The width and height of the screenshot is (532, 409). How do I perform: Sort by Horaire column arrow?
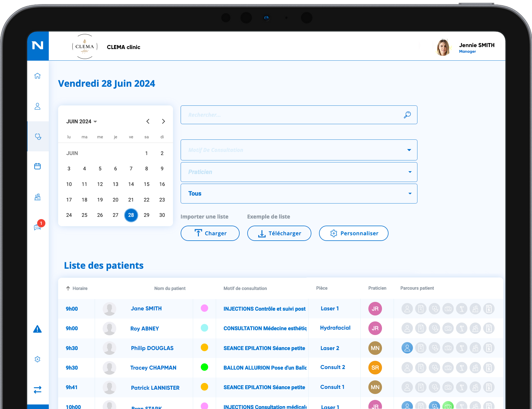(x=68, y=288)
